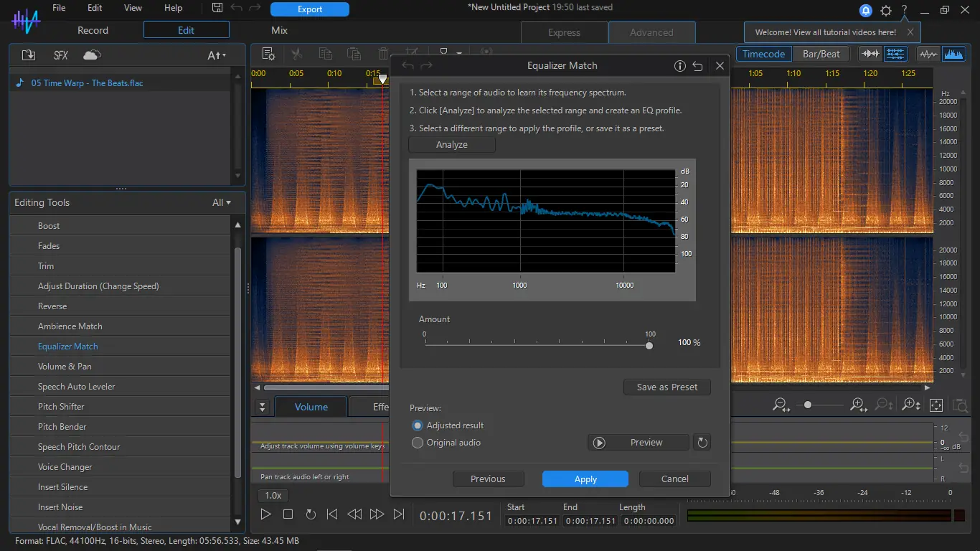The image size is (980, 551).
Task: Click Save as Preset
Action: click(667, 387)
